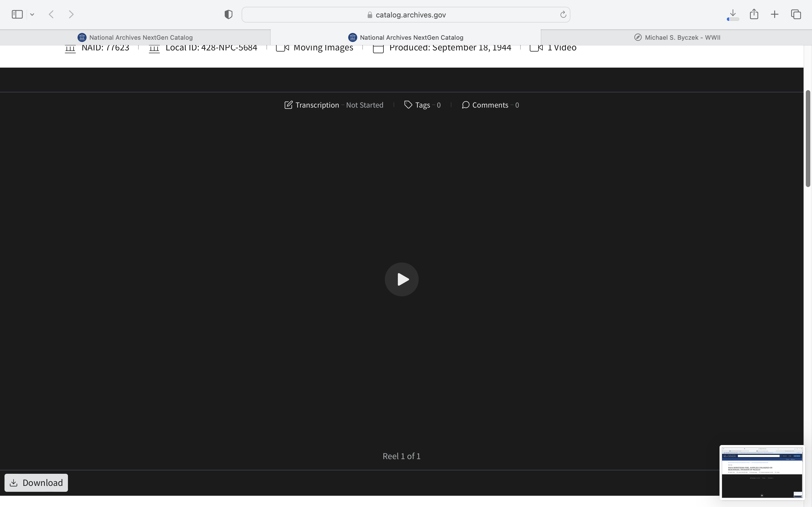
Task: Play the Reel 1 video
Action: [401, 279]
